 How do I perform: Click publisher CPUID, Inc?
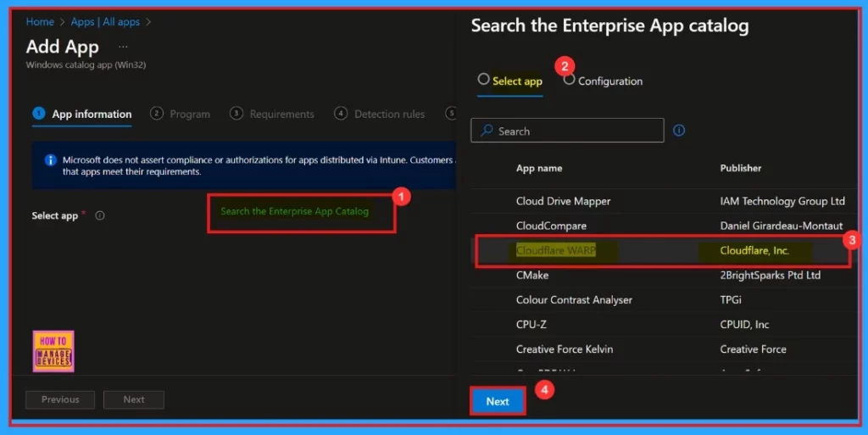(x=744, y=324)
